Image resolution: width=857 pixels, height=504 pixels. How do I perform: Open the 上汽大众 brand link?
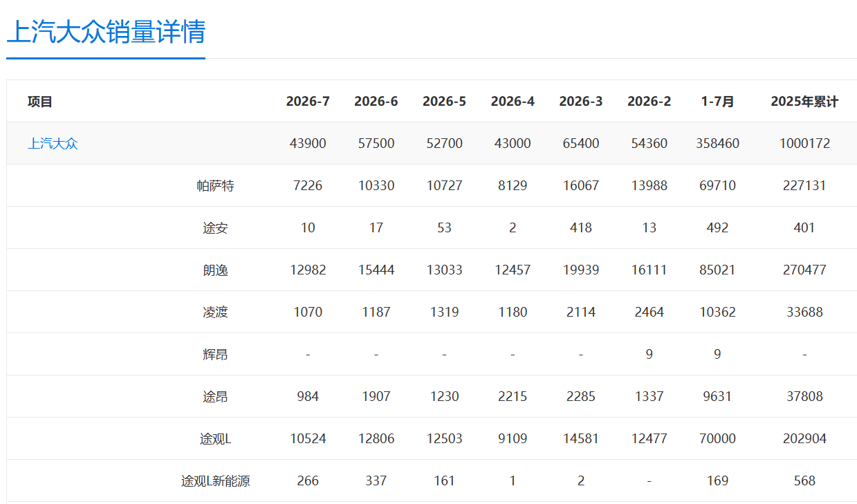53,144
